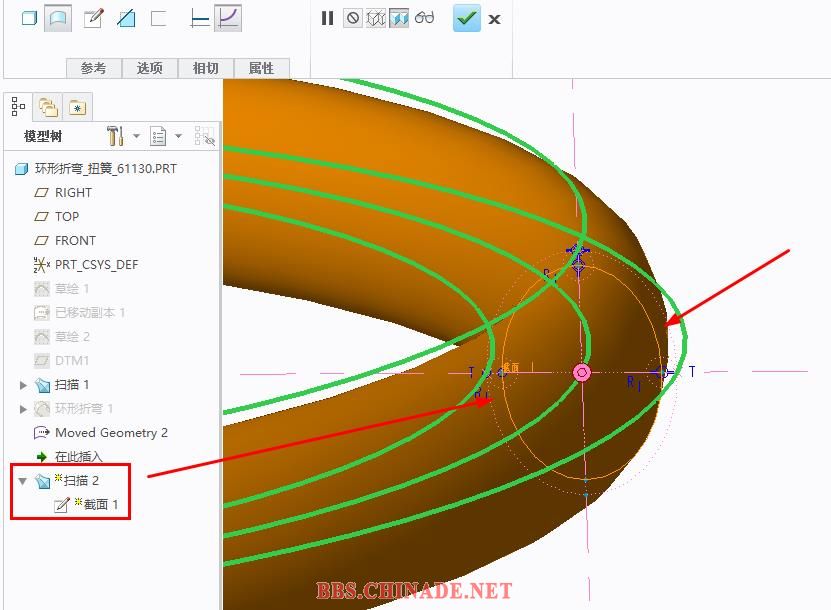Open the 相切 tab

tap(205, 68)
